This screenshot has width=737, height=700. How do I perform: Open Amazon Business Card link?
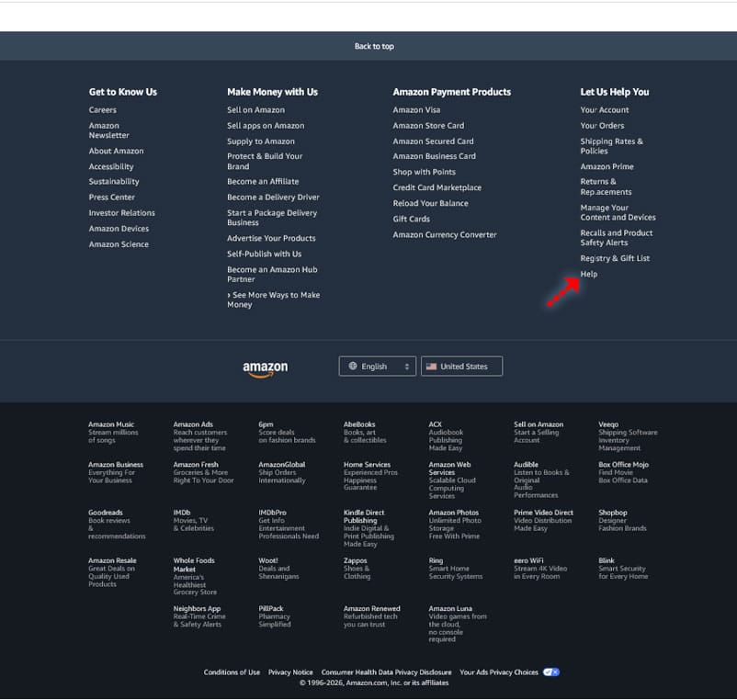click(434, 156)
